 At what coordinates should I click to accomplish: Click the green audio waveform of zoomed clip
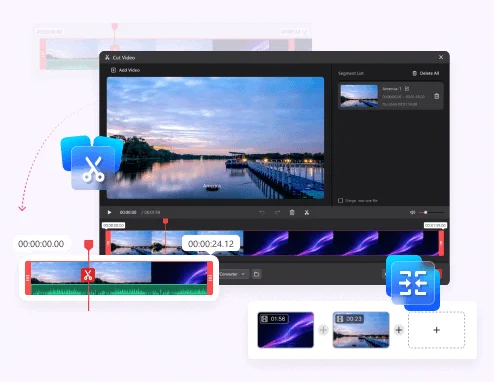click(119, 290)
